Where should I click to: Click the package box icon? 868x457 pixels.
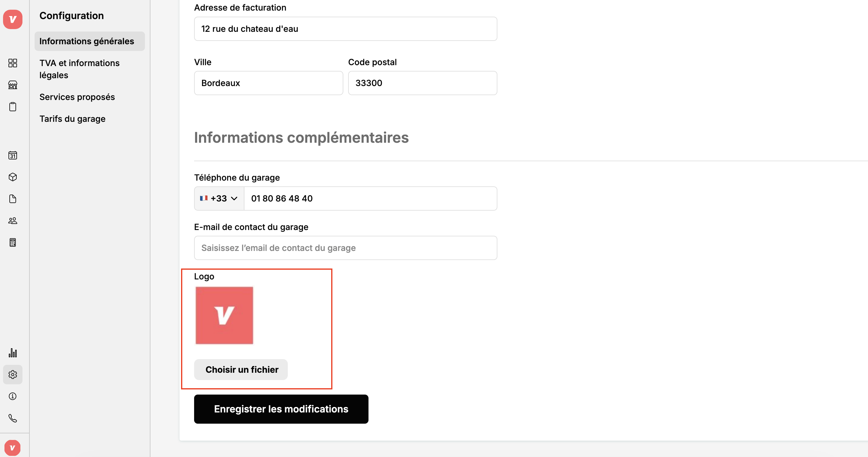pyautogui.click(x=13, y=177)
